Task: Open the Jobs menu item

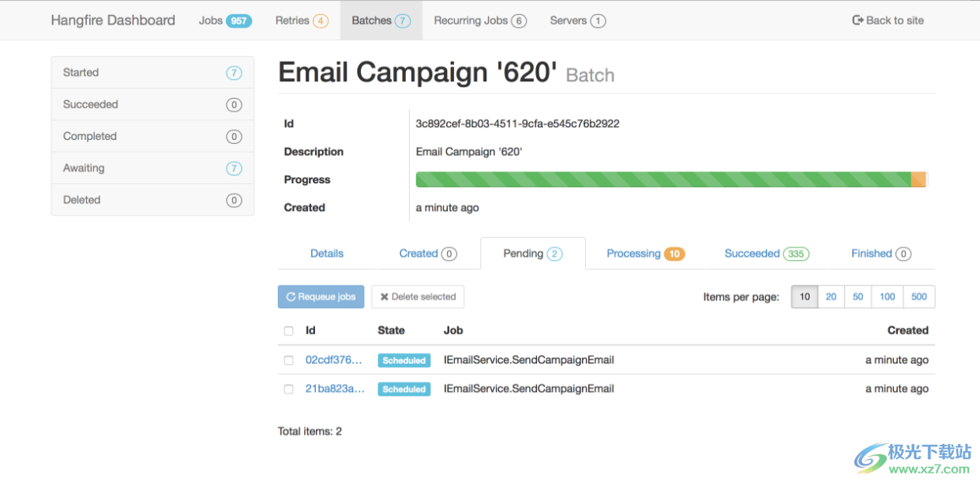Action: 225,21
